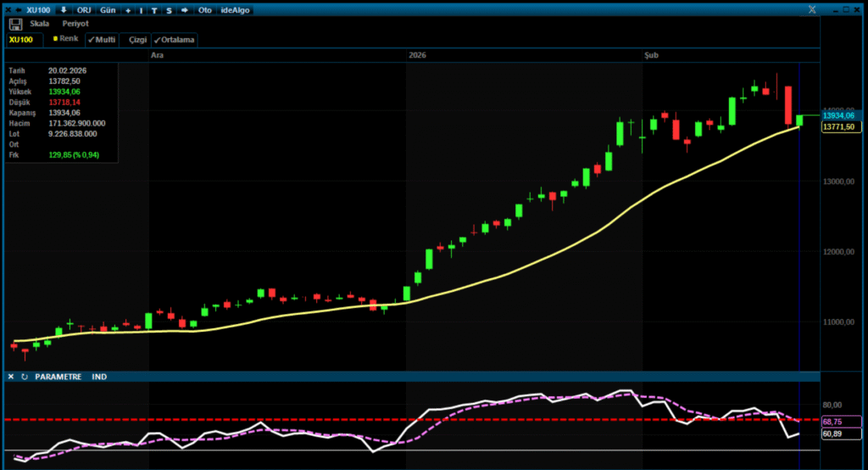Click the ideAlgo button

pyautogui.click(x=236, y=10)
